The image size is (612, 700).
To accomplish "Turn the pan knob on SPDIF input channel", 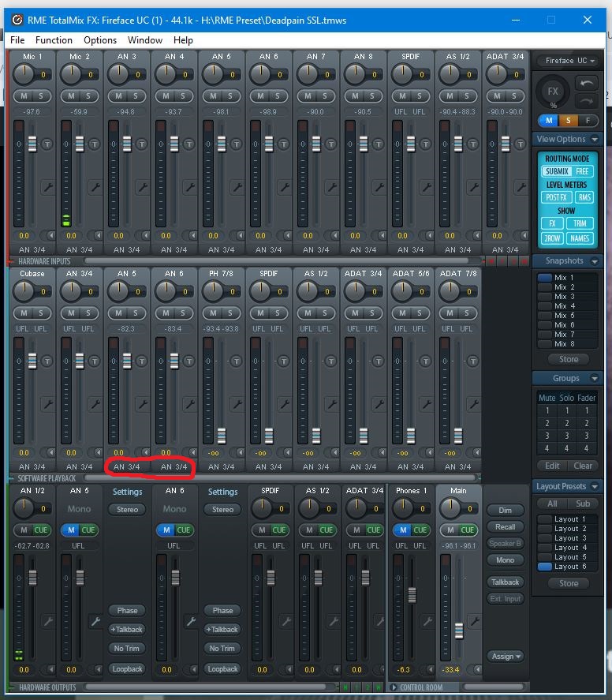I will [x=402, y=74].
